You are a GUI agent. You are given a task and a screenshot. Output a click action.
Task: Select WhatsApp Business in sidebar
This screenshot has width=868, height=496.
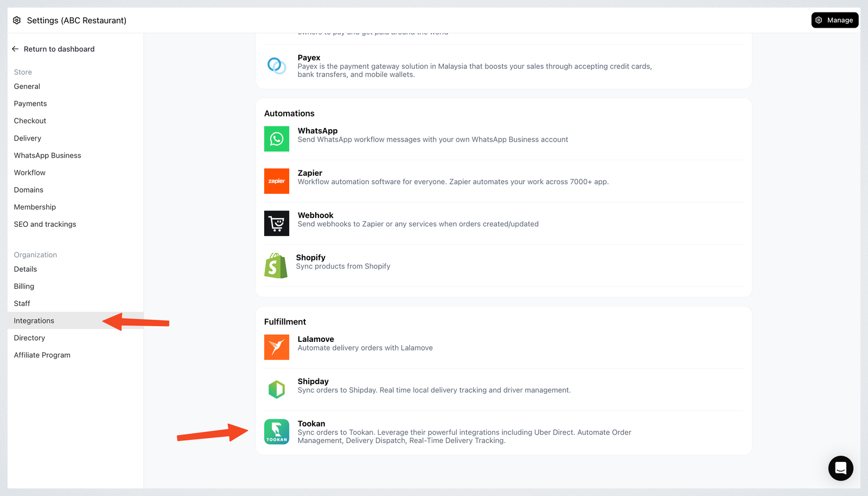tap(48, 155)
